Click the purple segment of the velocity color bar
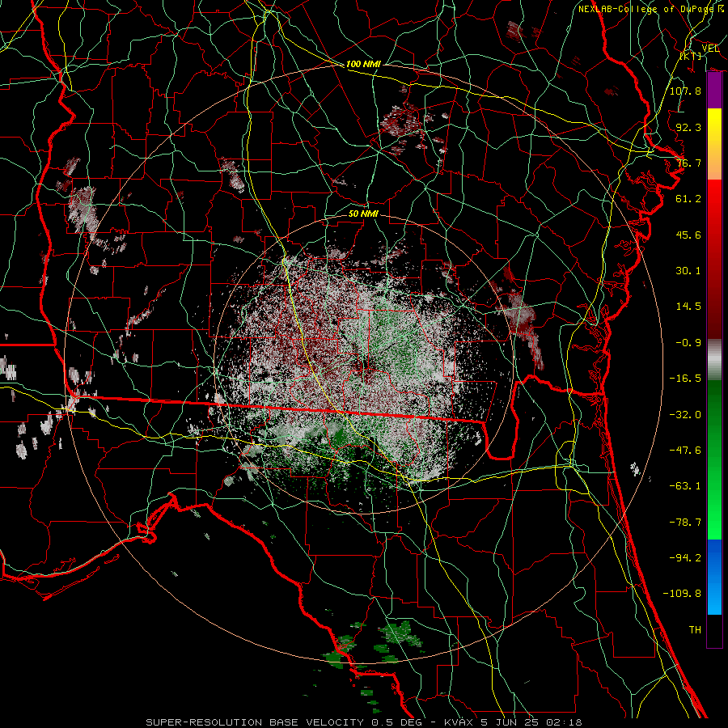Image resolution: width=728 pixels, height=728 pixels. point(714,91)
